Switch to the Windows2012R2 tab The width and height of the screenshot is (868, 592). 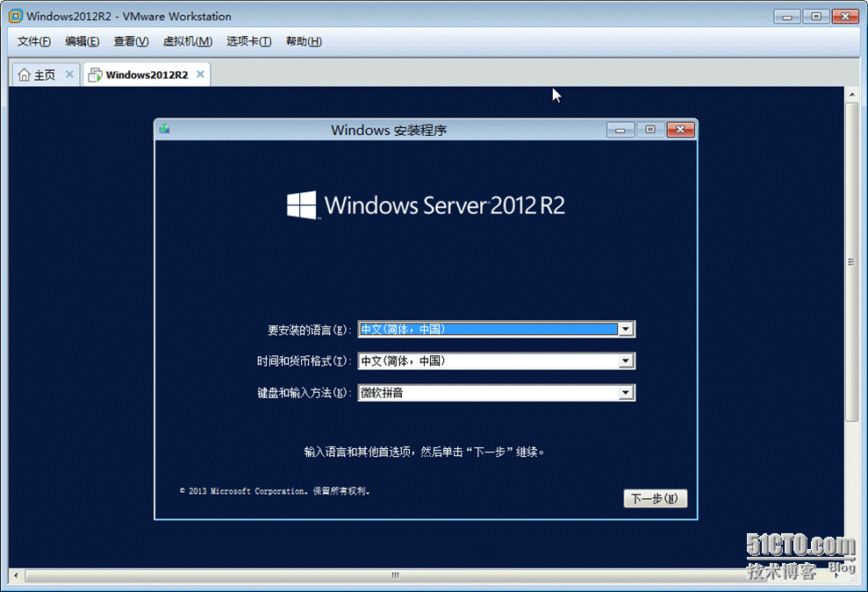[147, 75]
